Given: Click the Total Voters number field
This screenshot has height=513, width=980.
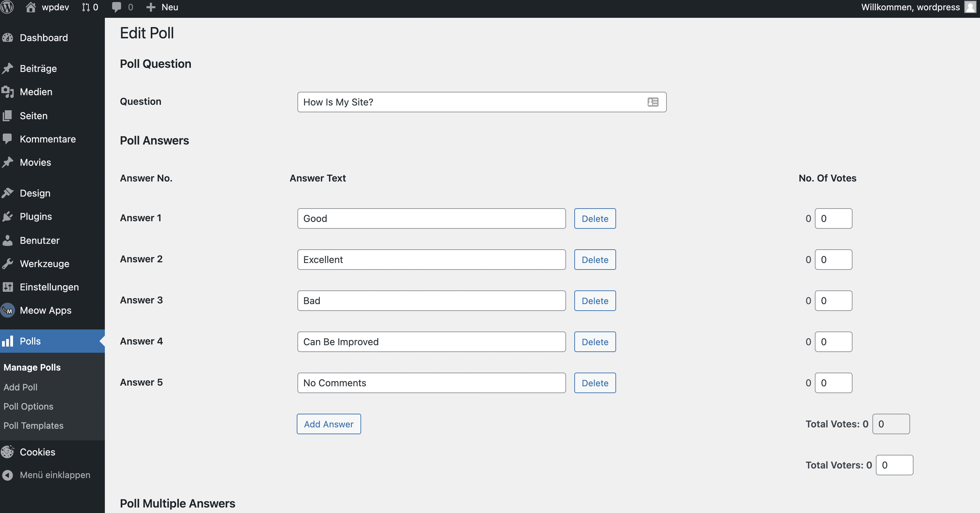Looking at the screenshot, I should click(x=894, y=465).
